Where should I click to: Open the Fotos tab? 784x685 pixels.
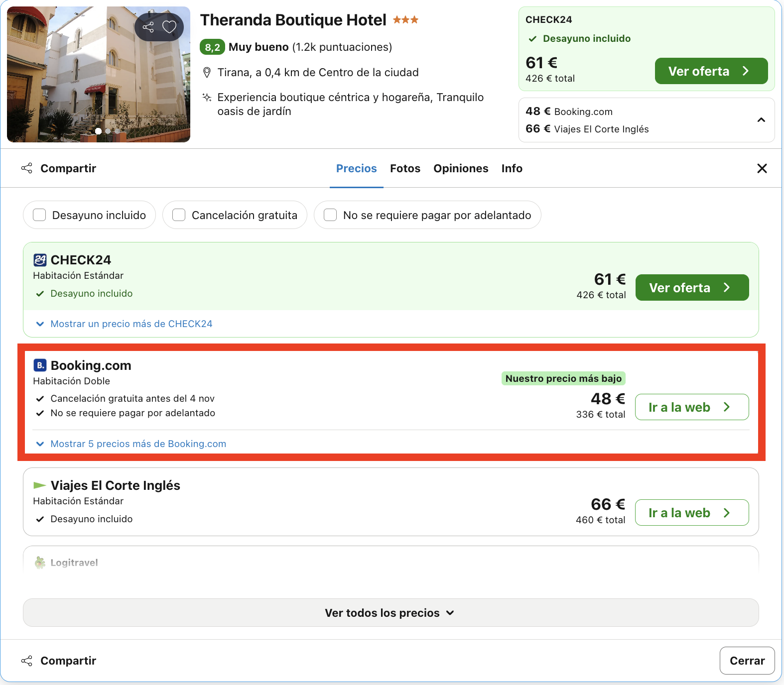(405, 168)
